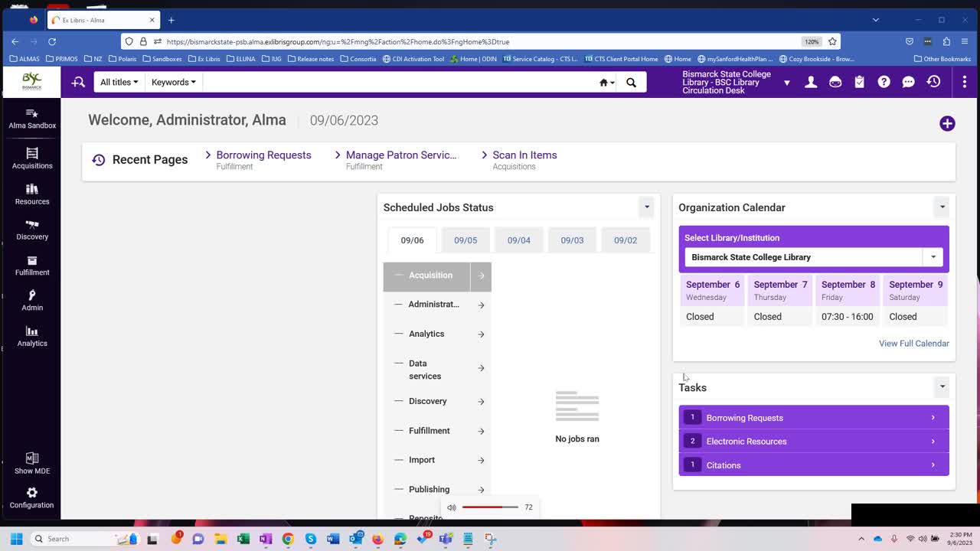Switch to the 09/05 jobs tab
980x551 pixels.
tap(465, 240)
